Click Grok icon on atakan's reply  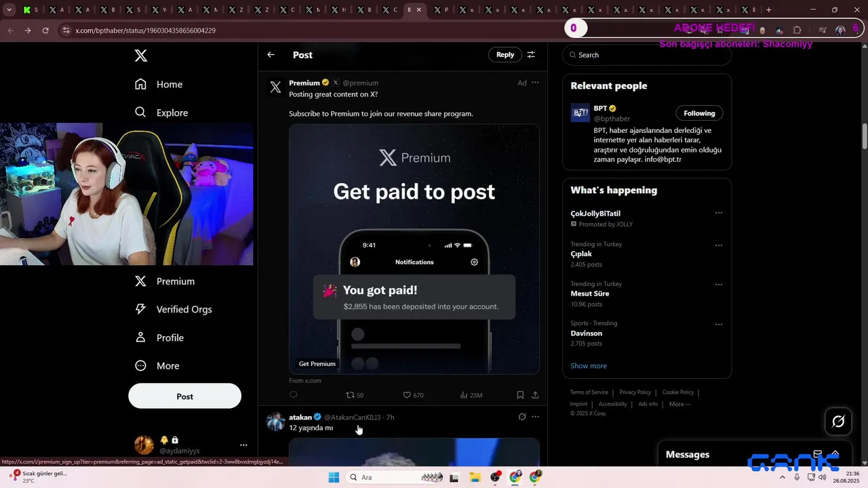(x=521, y=417)
